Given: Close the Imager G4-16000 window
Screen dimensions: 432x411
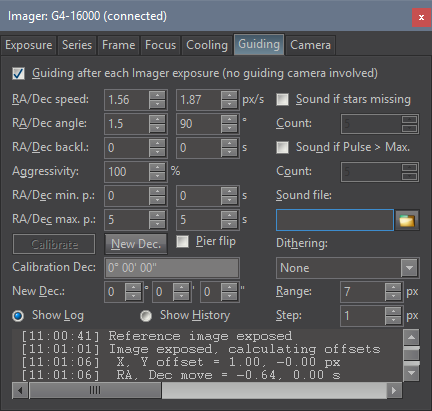Looking at the screenshot, I should point(421,17).
